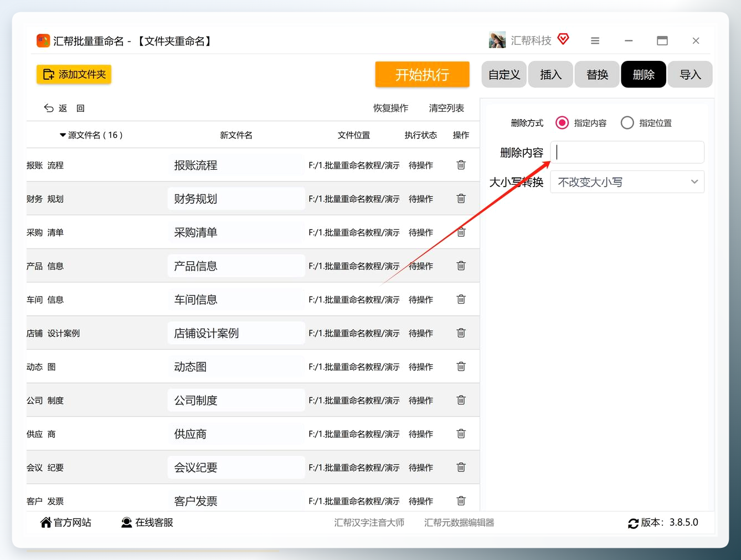Remove the 会议纪要 row via trash icon

point(461,468)
